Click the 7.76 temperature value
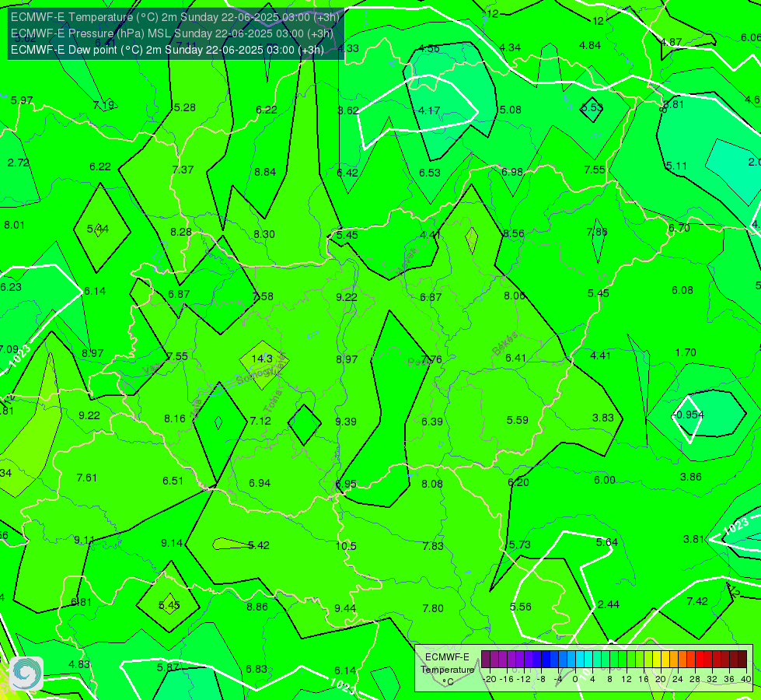Screen dimensions: 761x700 click(x=431, y=359)
